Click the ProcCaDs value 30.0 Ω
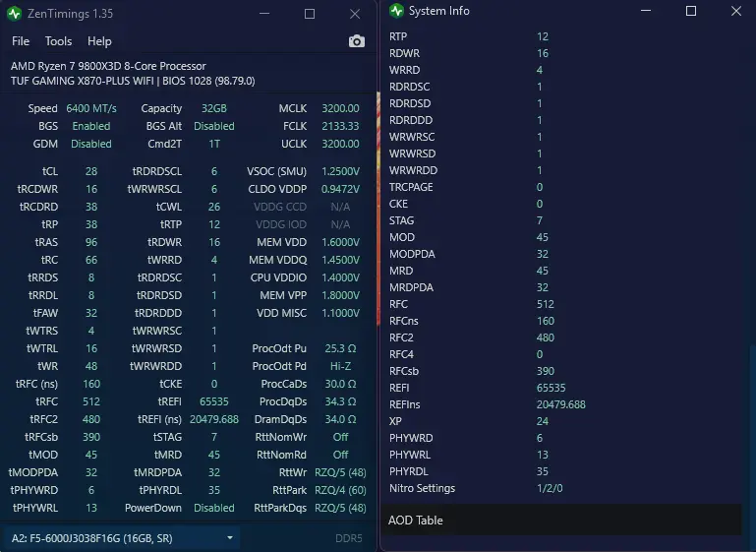Viewport: 756px width, 552px height. [x=340, y=384]
